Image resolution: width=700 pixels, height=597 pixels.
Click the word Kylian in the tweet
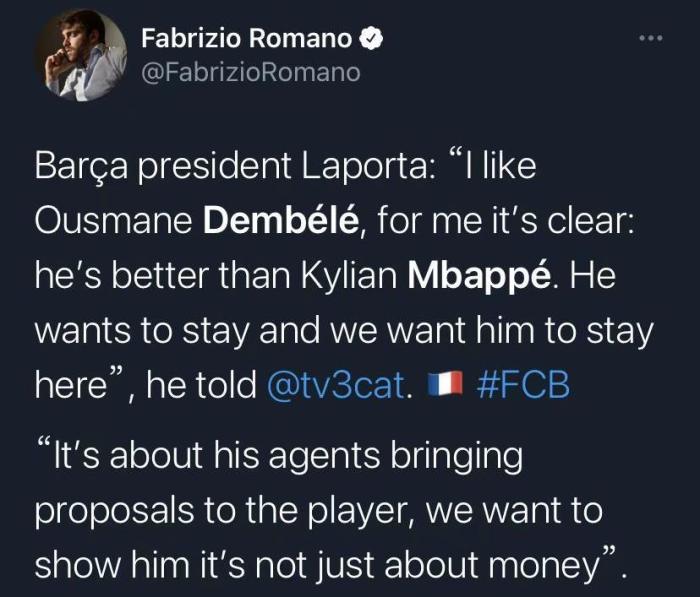(x=350, y=275)
